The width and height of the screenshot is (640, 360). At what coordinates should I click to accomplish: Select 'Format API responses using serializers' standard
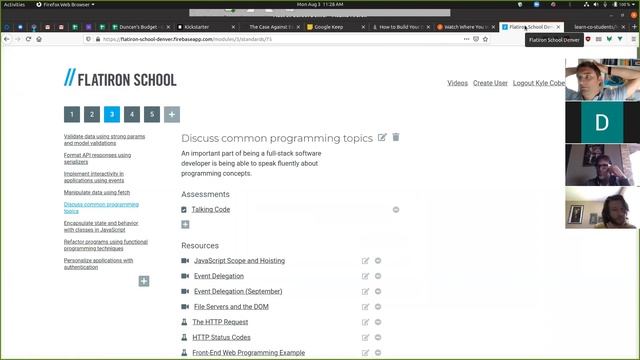(98, 158)
